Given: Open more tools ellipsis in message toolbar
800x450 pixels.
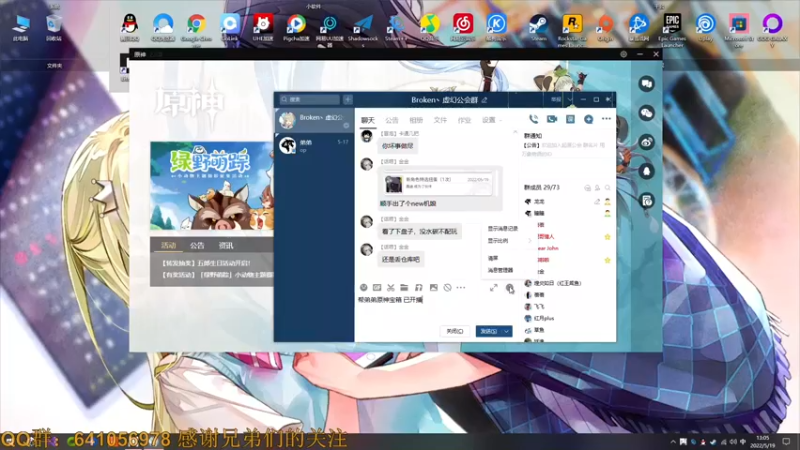Looking at the screenshot, I should click(x=461, y=288).
